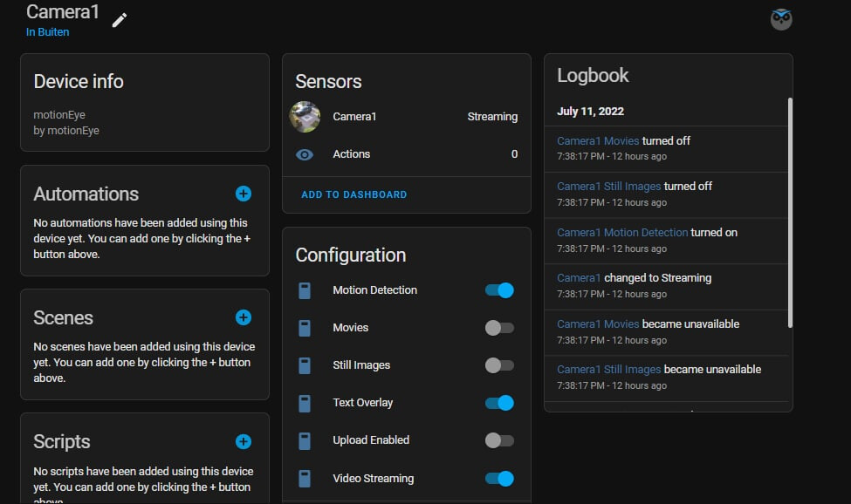Click the device icon next to Upload Enabled

point(305,440)
